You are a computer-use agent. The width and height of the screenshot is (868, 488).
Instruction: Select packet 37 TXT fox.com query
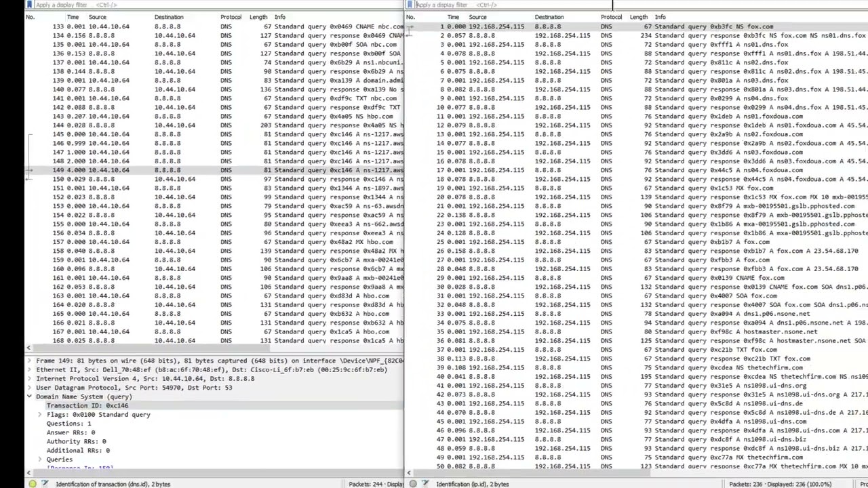click(637, 350)
